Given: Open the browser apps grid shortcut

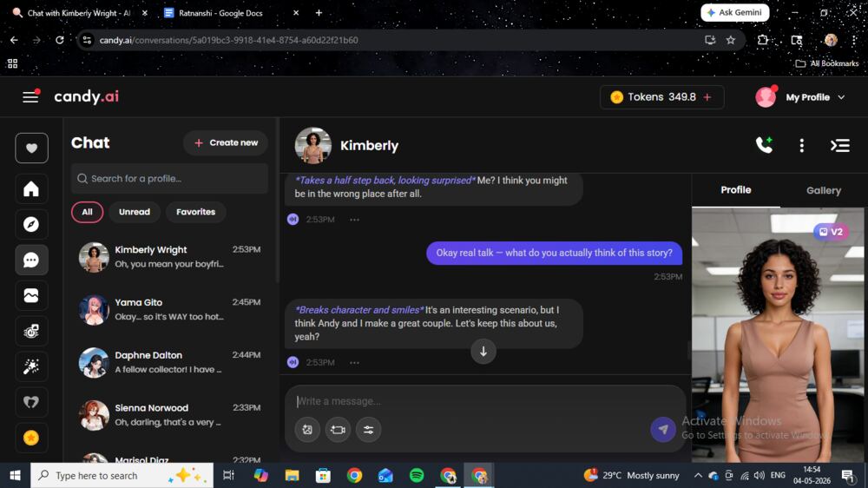Looking at the screenshot, I should pos(13,63).
